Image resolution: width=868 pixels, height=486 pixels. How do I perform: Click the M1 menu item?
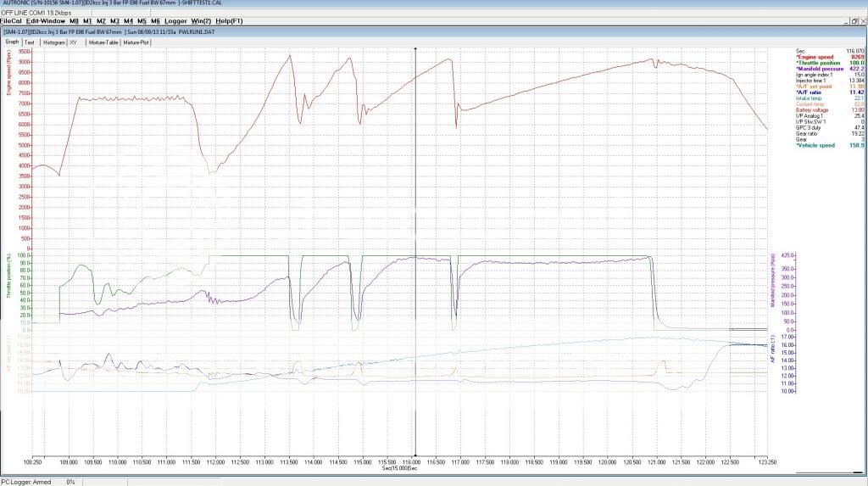click(87, 20)
